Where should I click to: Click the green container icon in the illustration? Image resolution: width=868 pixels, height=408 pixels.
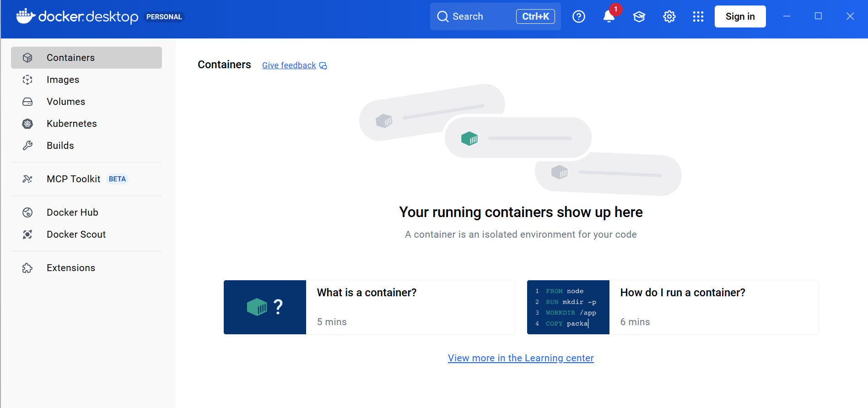(x=469, y=138)
